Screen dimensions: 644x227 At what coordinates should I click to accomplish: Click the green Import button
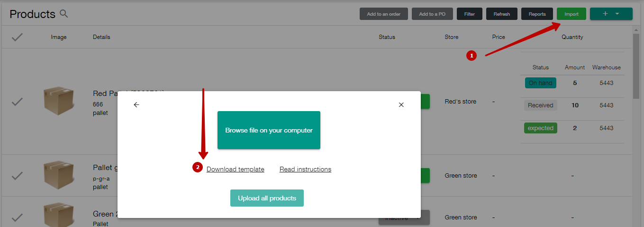[571, 14]
